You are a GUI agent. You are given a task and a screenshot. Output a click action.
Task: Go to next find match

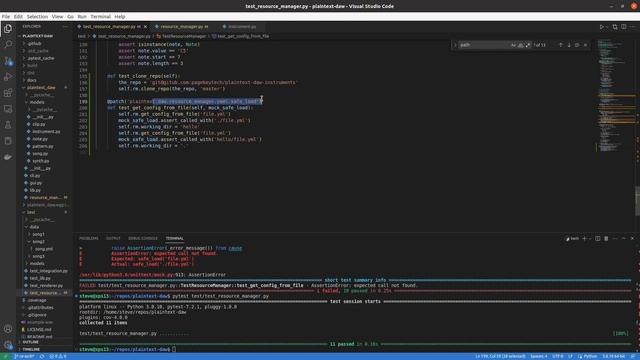(x=569, y=45)
